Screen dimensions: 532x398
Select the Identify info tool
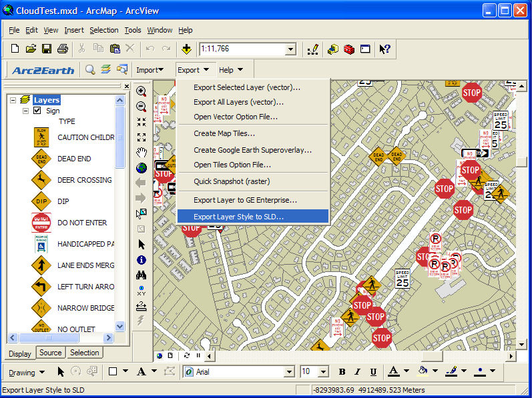pyautogui.click(x=142, y=260)
